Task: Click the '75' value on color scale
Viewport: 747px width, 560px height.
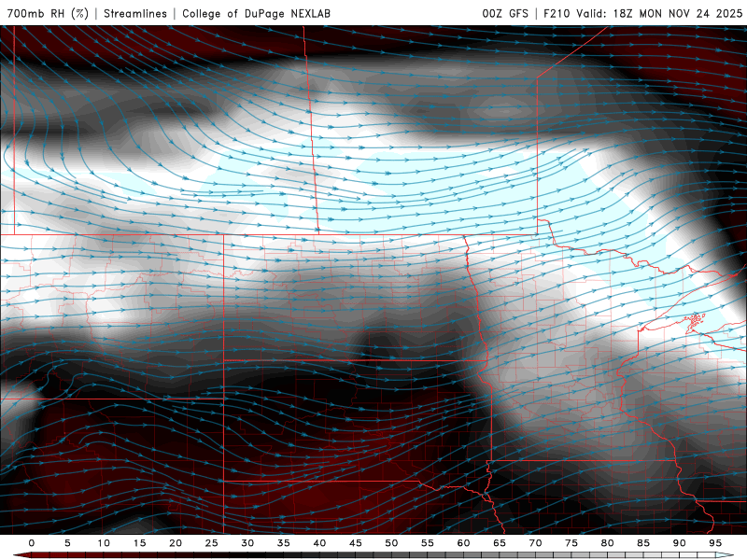Action: [571, 543]
